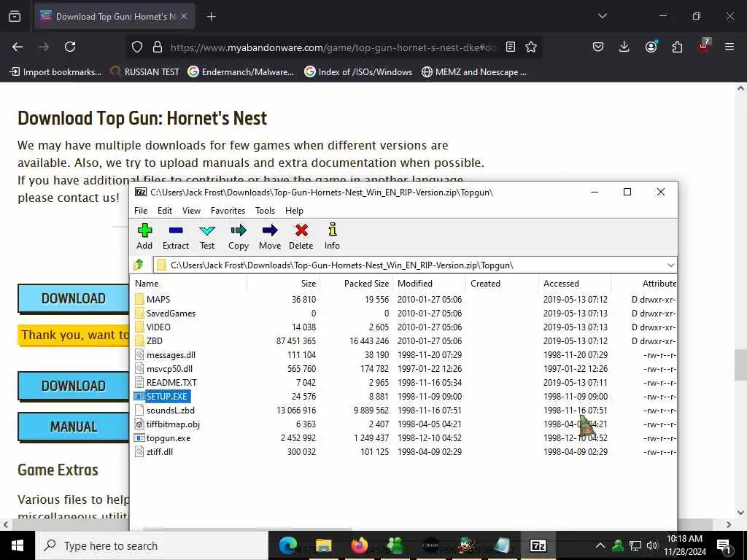Click the MANUAL button on the webpage

tap(74, 427)
